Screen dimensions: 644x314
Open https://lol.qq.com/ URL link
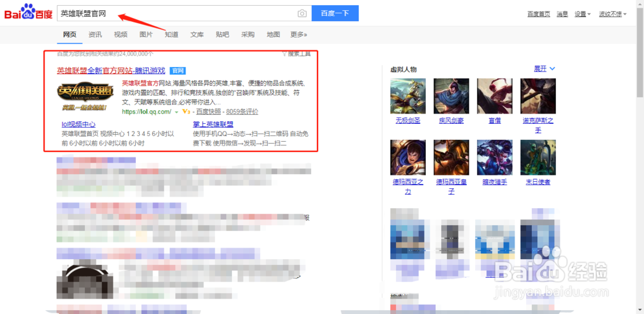tap(147, 112)
